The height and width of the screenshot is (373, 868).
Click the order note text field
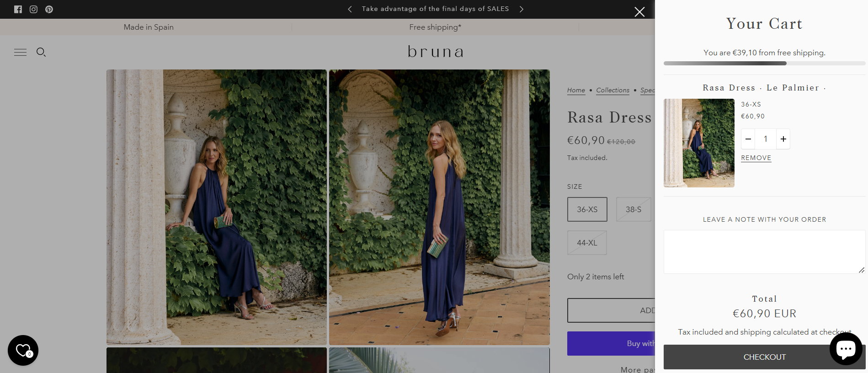coord(764,252)
